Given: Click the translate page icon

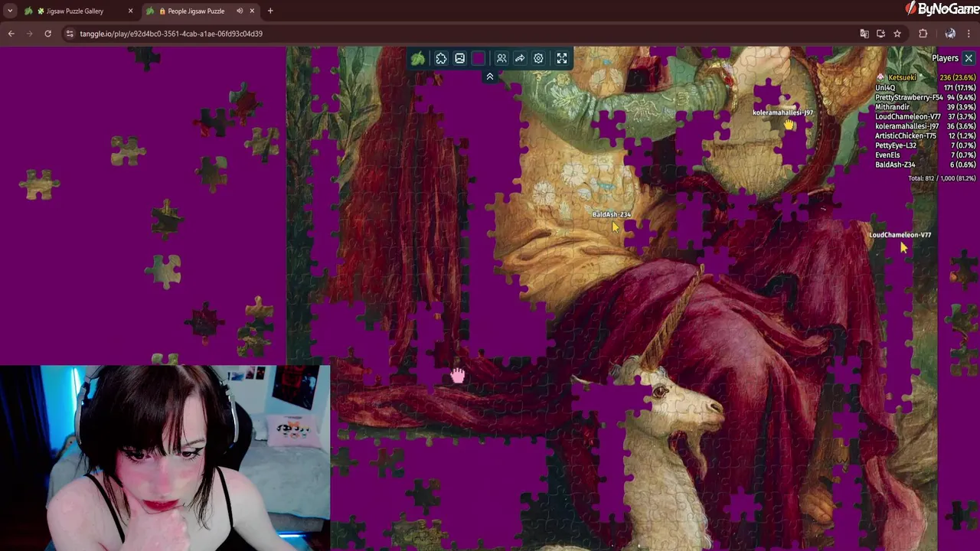Looking at the screenshot, I should (x=864, y=34).
